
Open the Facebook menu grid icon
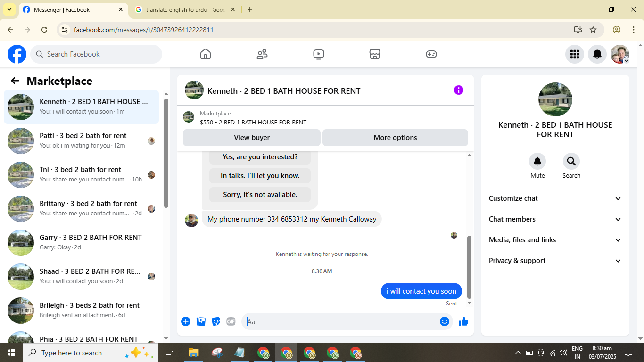(575, 54)
